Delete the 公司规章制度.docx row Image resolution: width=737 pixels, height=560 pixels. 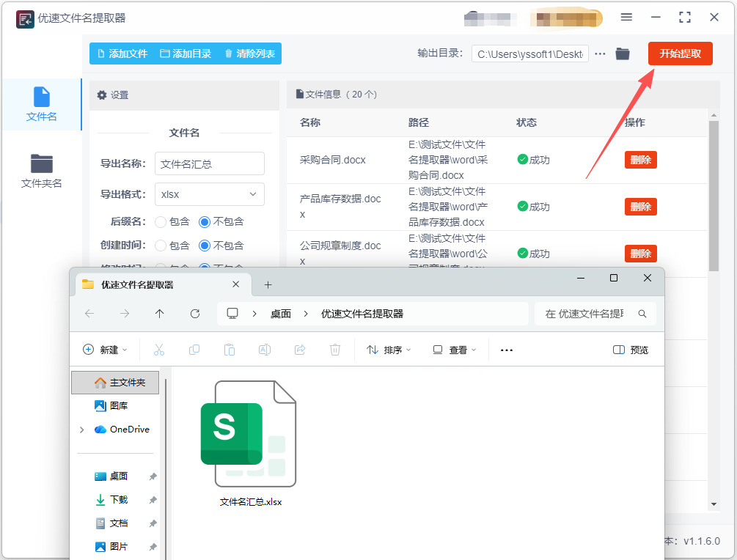click(x=640, y=254)
